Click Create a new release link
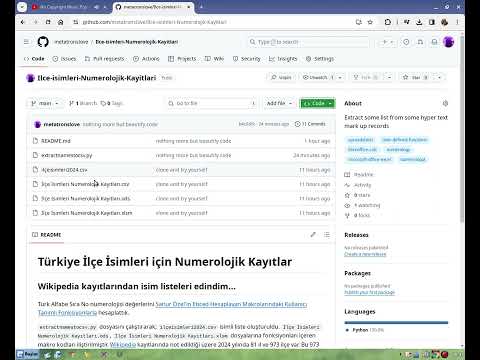Image resolution: width=480 pixels, height=360 pixels. [x=365, y=254]
